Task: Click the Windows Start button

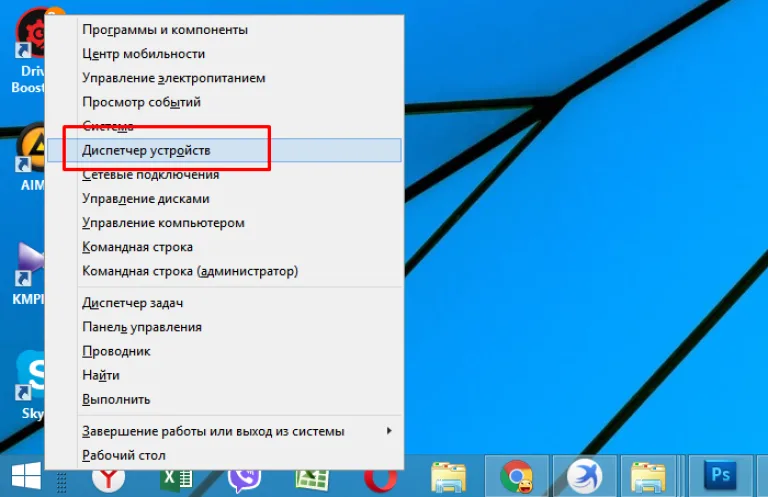Action: [x=26, y=475]
